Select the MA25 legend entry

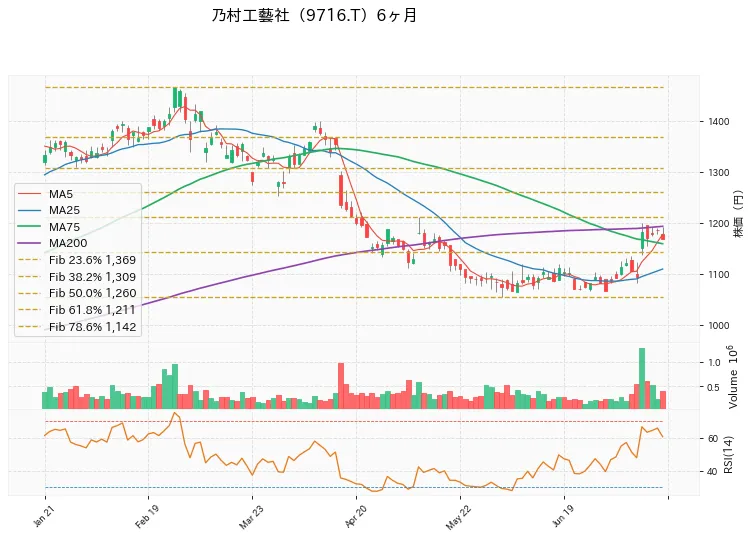tap(49, 211)
